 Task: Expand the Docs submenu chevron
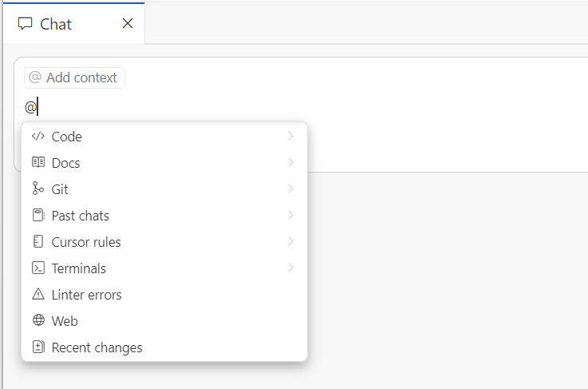[x=290, y=163]
